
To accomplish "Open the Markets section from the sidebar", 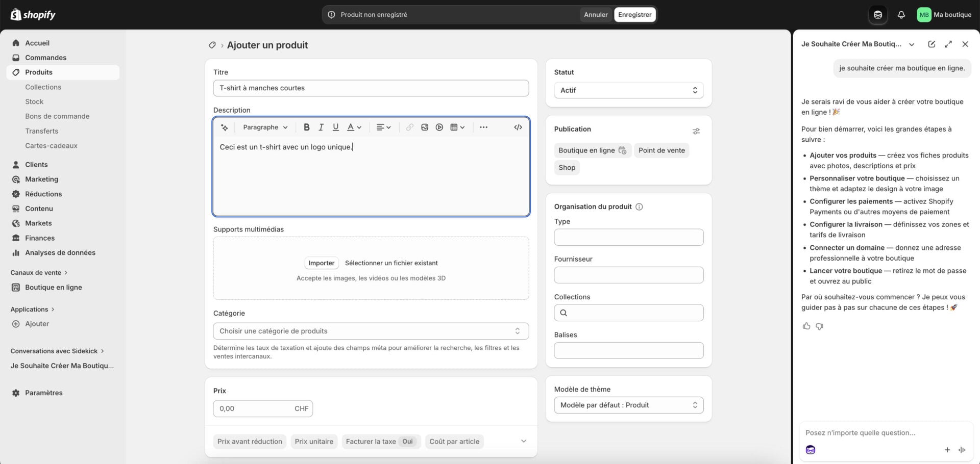I will tap(38, 223).
